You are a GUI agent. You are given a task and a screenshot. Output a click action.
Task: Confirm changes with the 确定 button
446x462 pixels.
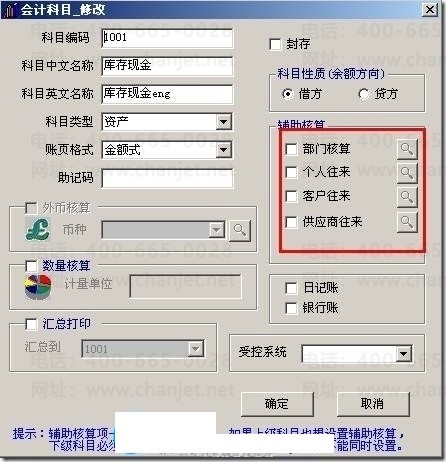pyautogui.click(x=277, y=404)
